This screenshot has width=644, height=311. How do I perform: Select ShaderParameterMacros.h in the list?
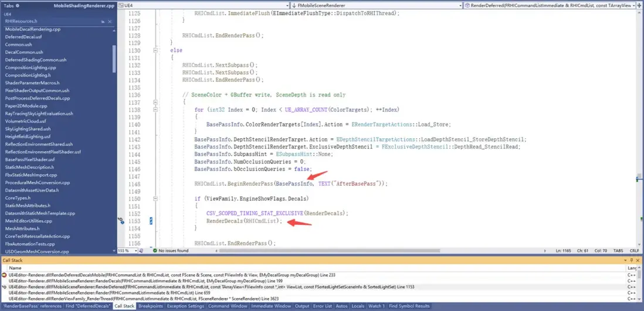tap(32, 83)
